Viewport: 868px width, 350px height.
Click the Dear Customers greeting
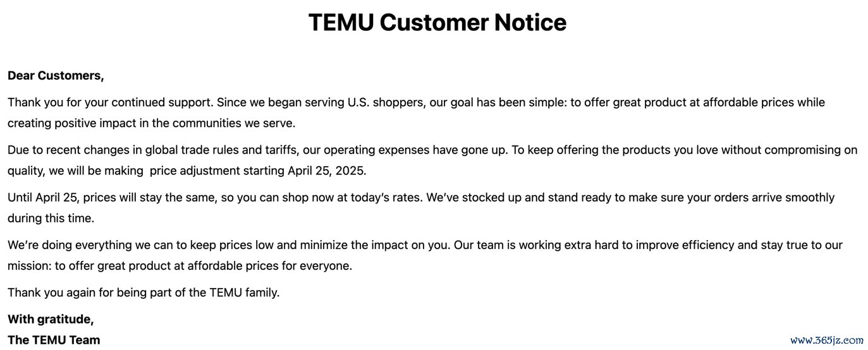tap(56, 76)
